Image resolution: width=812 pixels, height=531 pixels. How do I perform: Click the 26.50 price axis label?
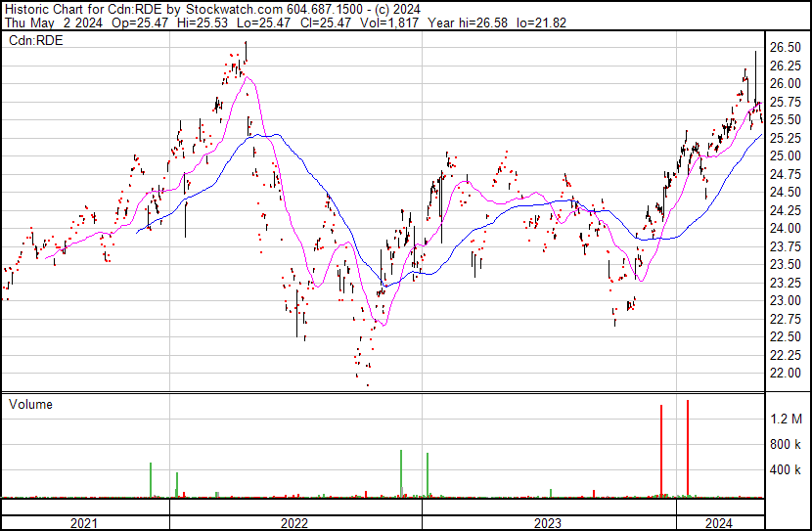point(786,47)
